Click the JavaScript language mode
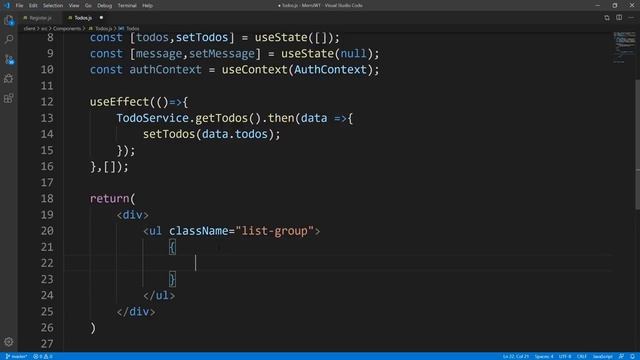Screen dimensions: 640x360 (x=602, y=356)
